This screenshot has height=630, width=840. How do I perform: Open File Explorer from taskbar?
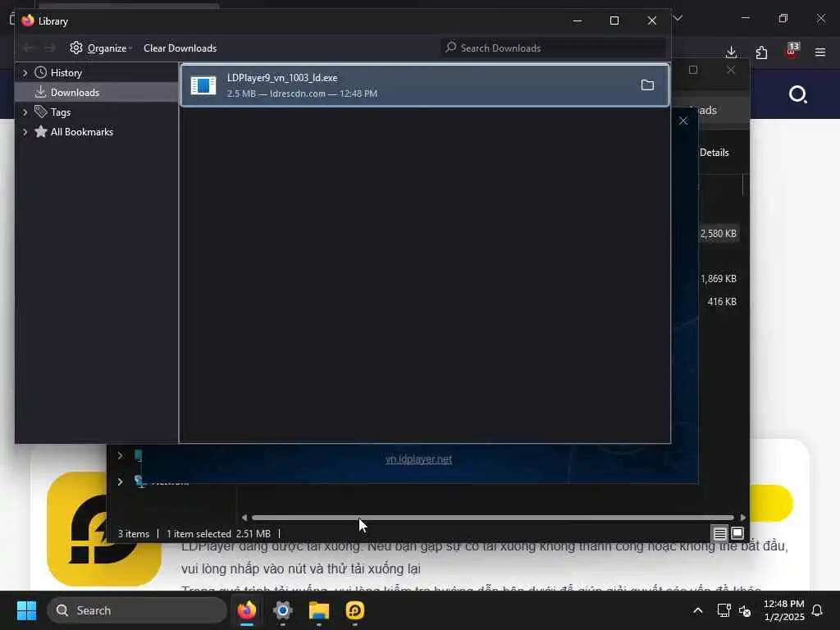tap(319, 610)
